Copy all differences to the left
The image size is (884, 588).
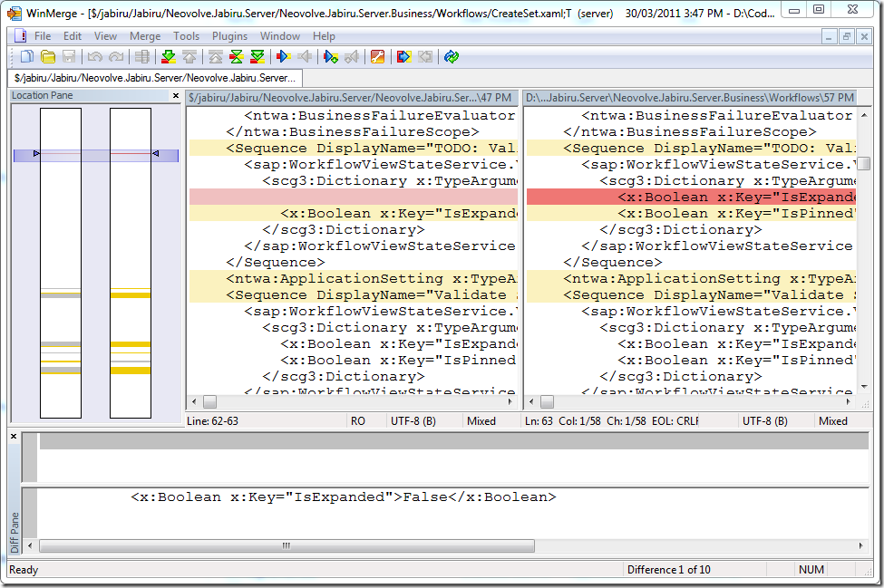point(425,57)
